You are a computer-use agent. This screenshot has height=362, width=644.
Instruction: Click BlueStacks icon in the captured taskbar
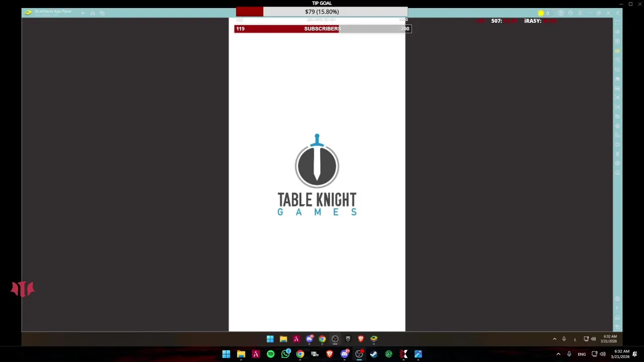[374, 339]
